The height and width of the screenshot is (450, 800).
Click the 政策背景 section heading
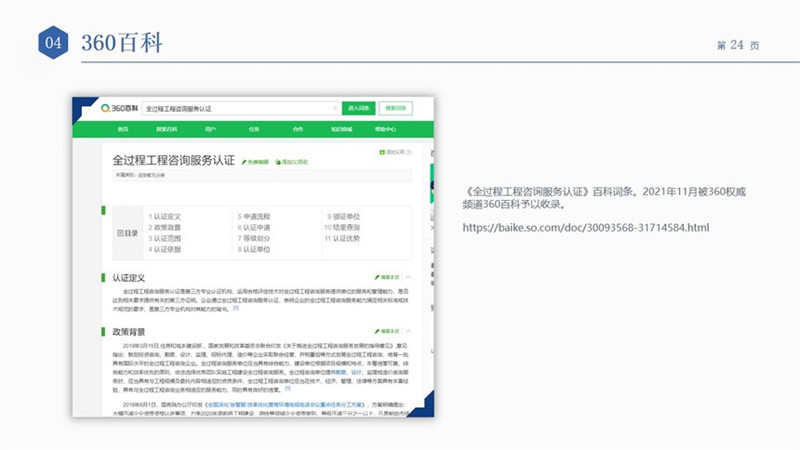[x=129, y=332]
